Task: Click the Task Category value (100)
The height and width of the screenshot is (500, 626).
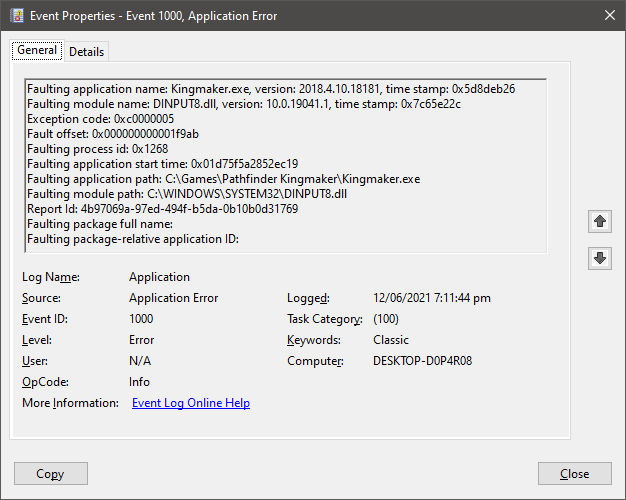Action: click(386, 319)
